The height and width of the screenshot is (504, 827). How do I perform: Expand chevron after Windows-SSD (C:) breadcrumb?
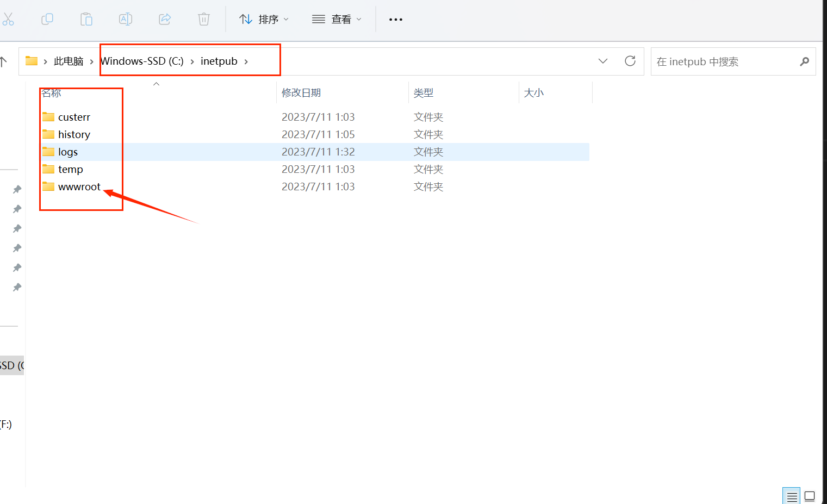[192, 61]
